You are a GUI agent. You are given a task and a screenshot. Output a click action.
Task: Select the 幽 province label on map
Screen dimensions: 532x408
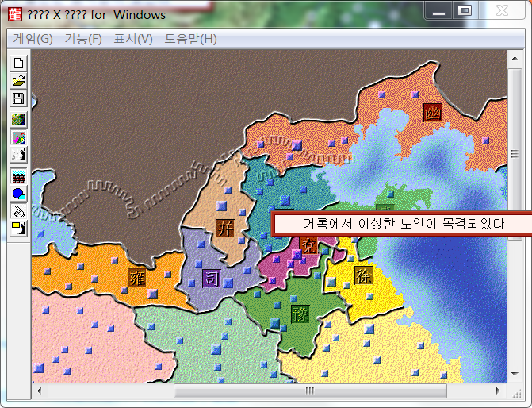(x=433, y=113)
